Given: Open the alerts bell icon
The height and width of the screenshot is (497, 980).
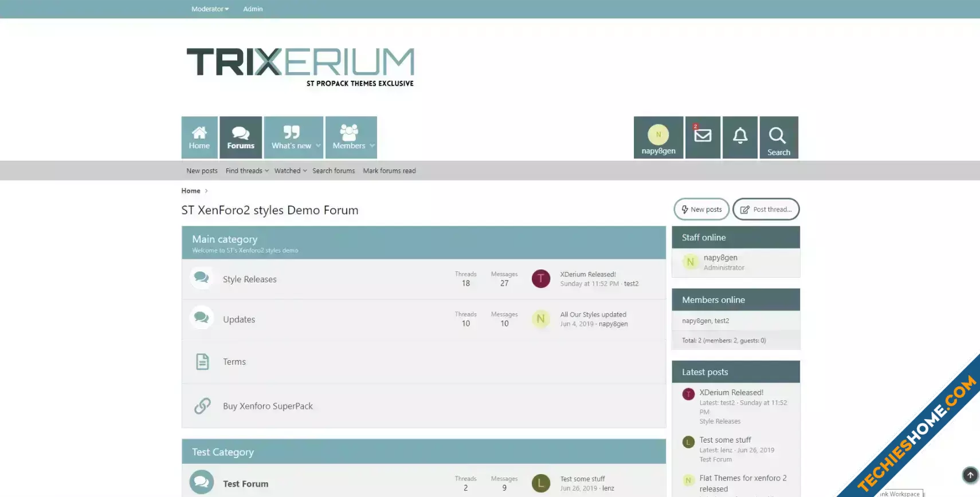Looking at the screenshot, I should [740, 136].
